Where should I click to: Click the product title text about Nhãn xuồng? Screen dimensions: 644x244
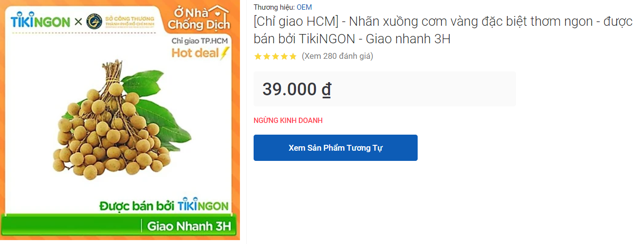pos(443,30)
